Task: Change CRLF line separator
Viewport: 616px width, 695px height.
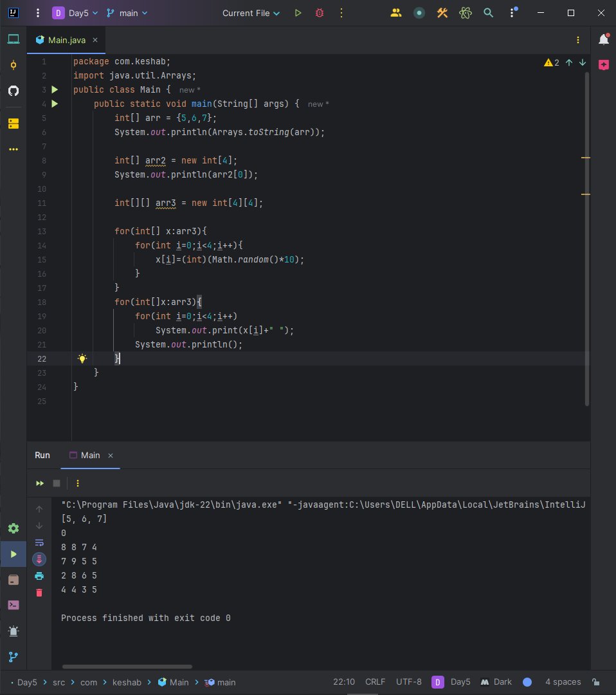Action: (375, 681)
